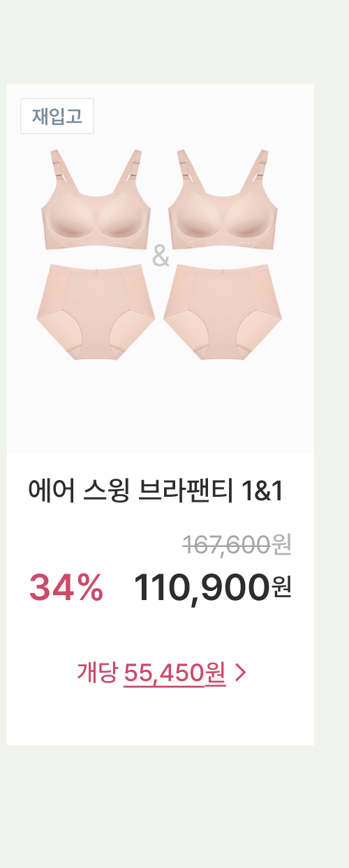Open the 에어 스윙 브라팬티 1&1 title
Image resolution: width=349 pixels, height=868 pixels.
tap(155, 491)
